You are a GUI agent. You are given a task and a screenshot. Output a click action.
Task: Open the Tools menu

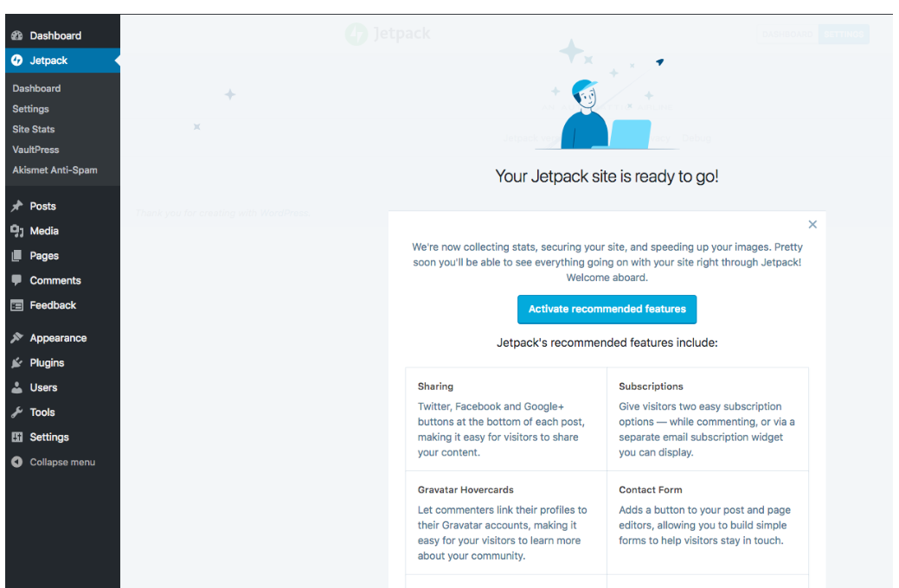click(x=42, y=412)
